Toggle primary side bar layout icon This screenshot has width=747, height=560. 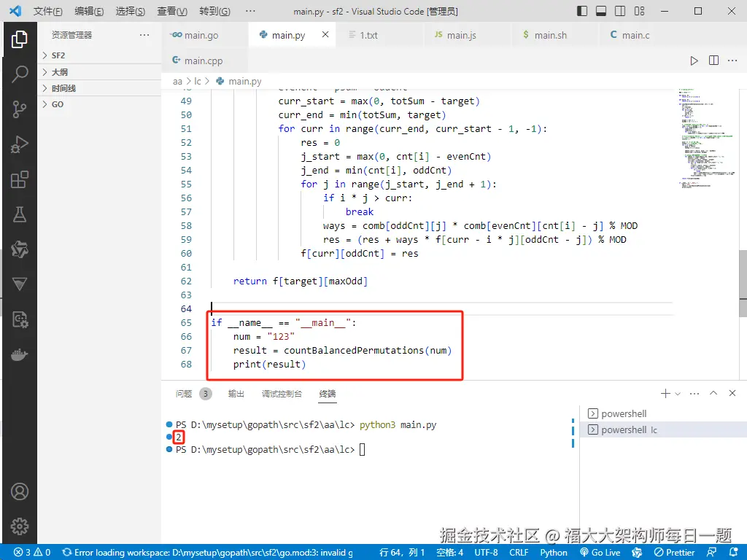pyautogui.click(x=582, y=11)
